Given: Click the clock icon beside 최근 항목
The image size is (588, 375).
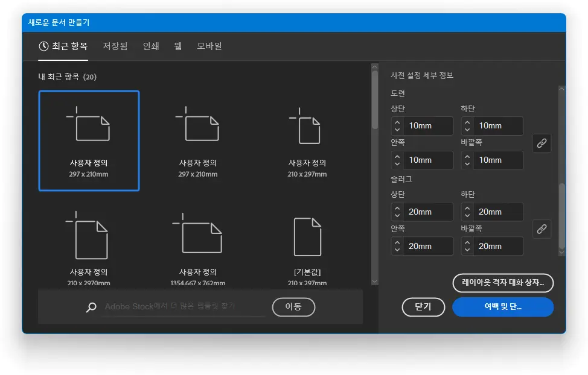Looking at the screenshot, I should click(x=43, y=46).
